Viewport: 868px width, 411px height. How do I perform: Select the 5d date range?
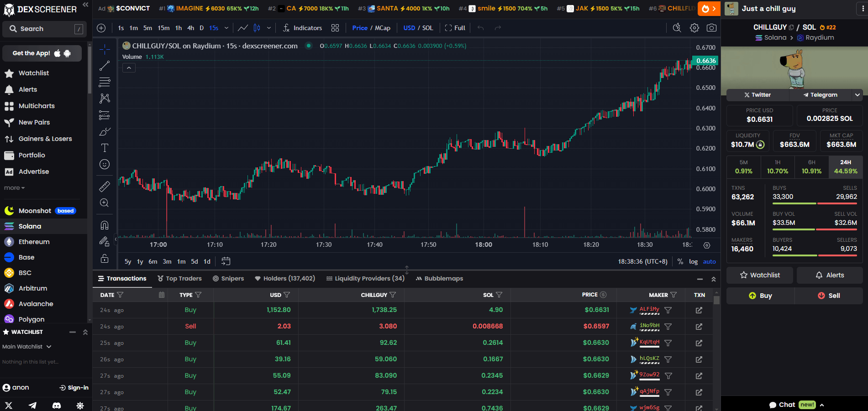pos(195,261)
